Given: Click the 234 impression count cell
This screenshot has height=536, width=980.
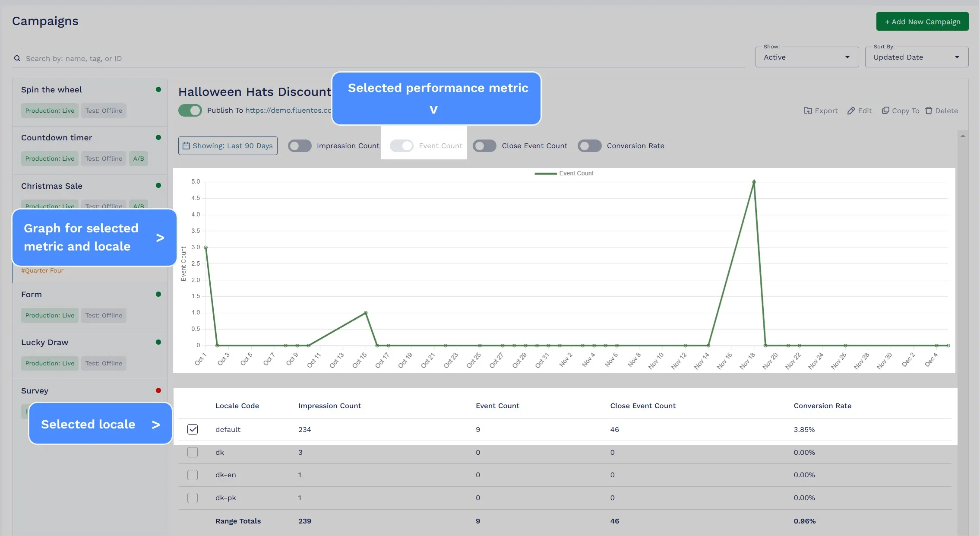Looking at the screenshot, I should point(304,429).
